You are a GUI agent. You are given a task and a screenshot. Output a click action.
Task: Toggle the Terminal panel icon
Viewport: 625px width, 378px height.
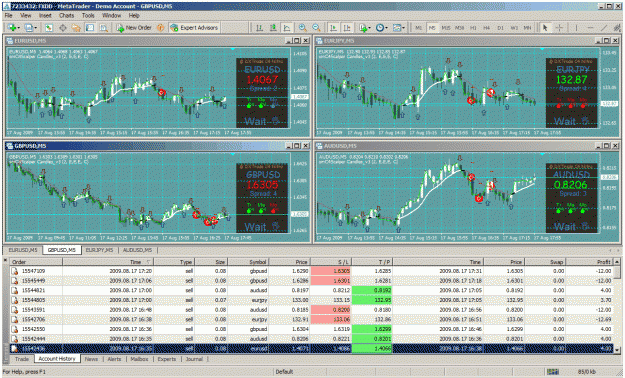(90, 28)
